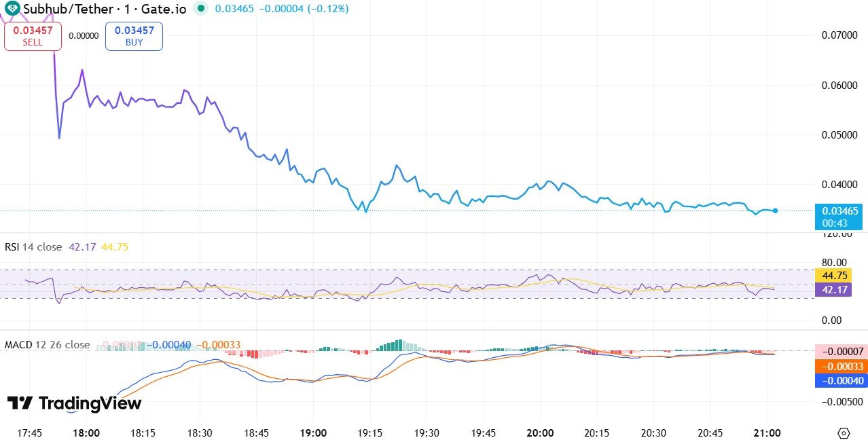The height and width of the screenshot is (440, 868).
Task: Click the blue -0.00040 MACD axis label
Action: coord(839,380)
